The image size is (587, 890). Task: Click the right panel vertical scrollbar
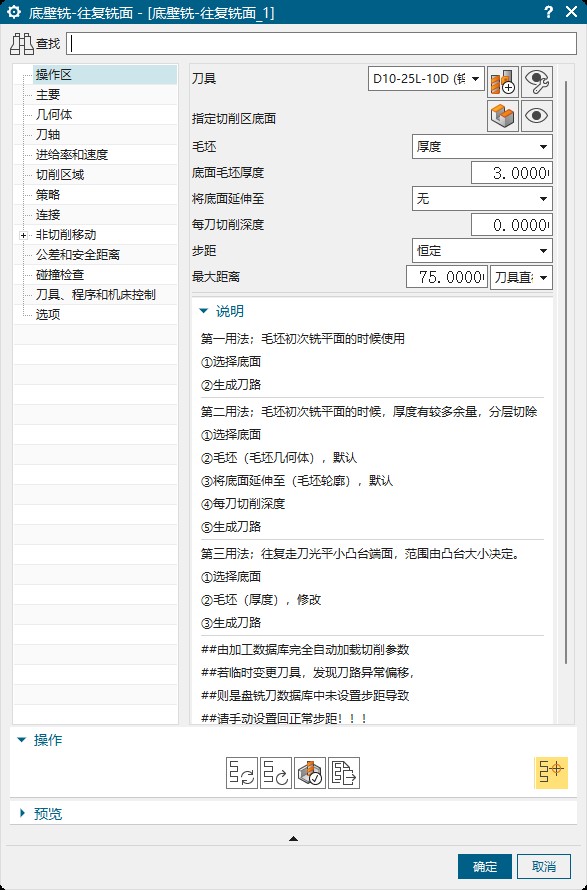coord(565,372)
